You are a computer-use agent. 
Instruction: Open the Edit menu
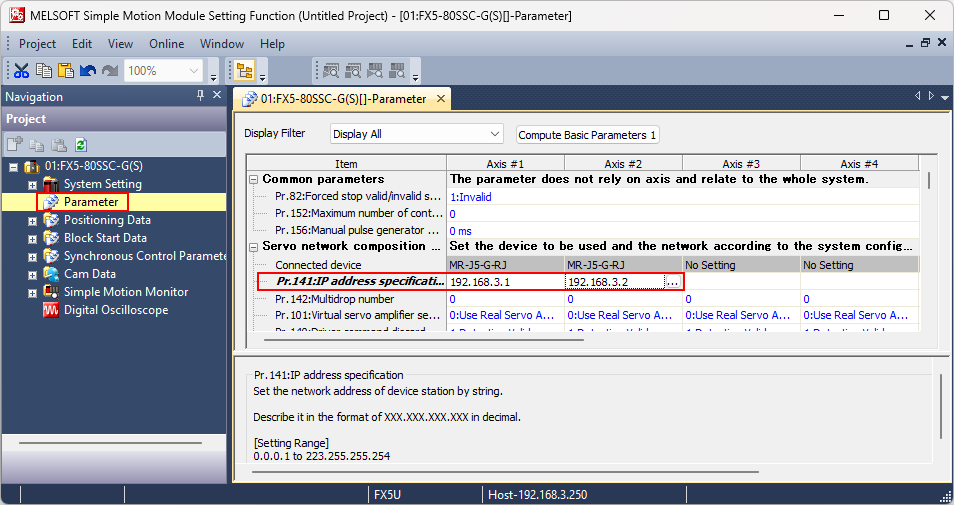tap(82, 44)
